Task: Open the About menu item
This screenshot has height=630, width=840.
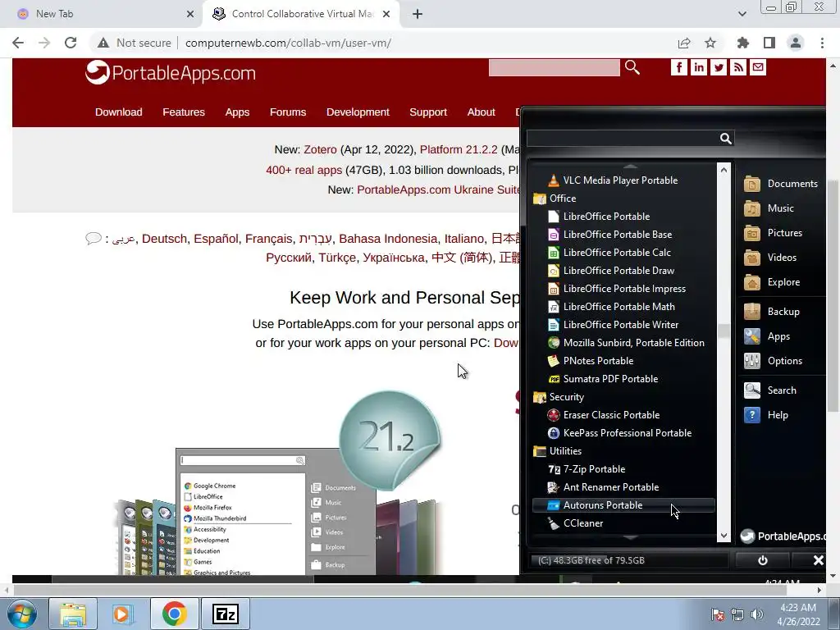Action: pos(481,112)
